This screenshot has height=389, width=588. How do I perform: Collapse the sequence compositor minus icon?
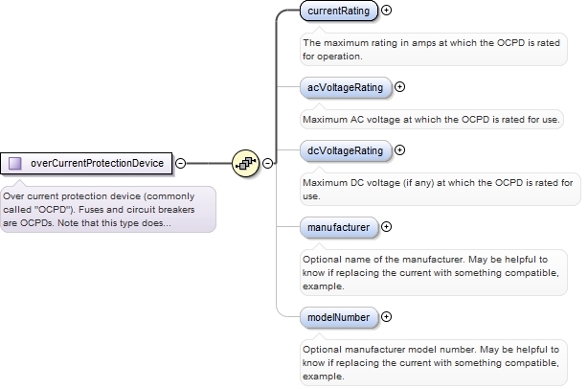[x=267, y=163]
